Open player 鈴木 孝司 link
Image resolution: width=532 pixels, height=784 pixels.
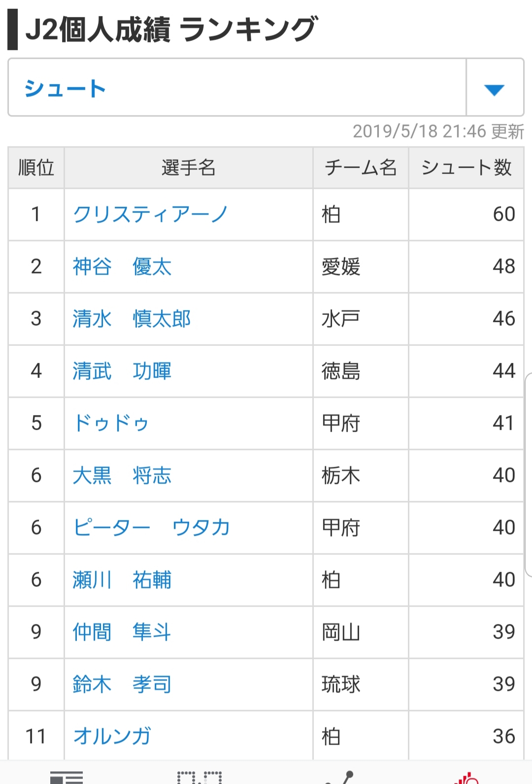[x=122, y=684]
